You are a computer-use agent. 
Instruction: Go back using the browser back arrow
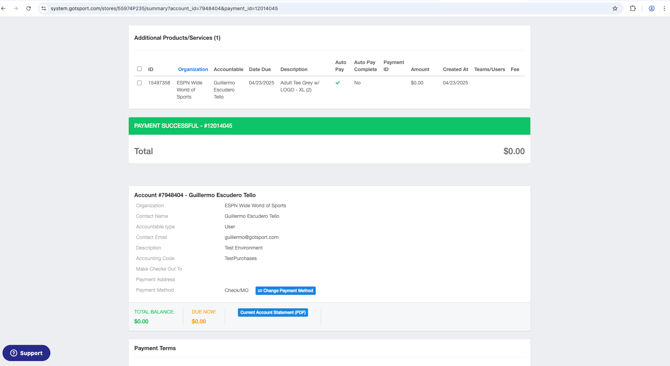pos(3,9)
